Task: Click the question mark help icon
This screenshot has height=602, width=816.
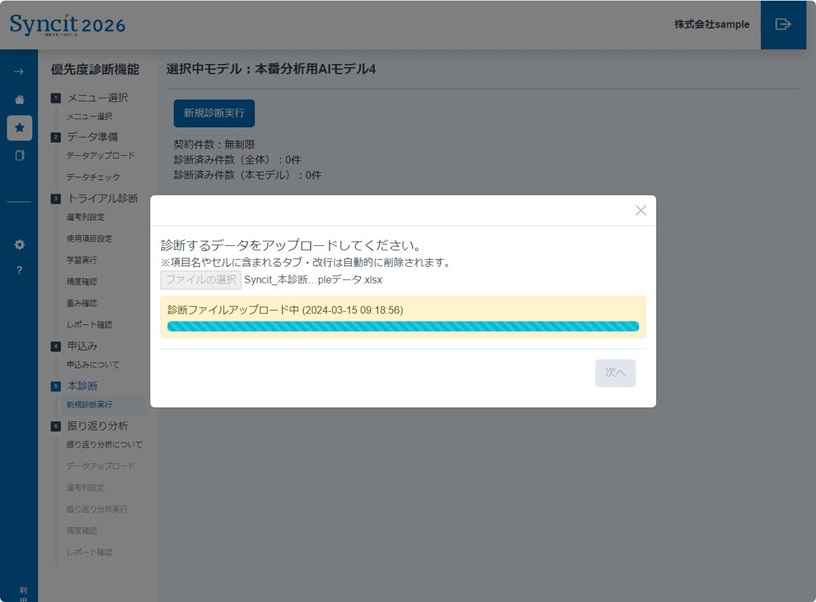Action: [19, 271]
